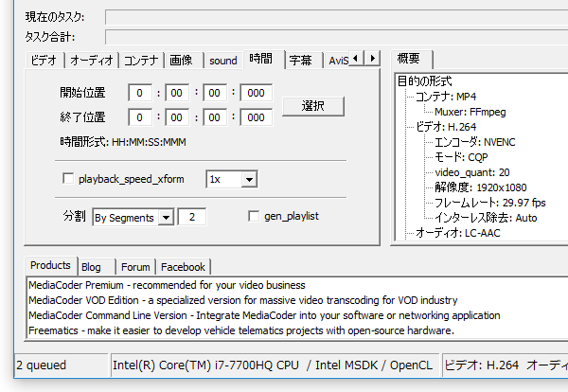
Task: Open the オーディオ tab
Action: (x=92, y=61)
